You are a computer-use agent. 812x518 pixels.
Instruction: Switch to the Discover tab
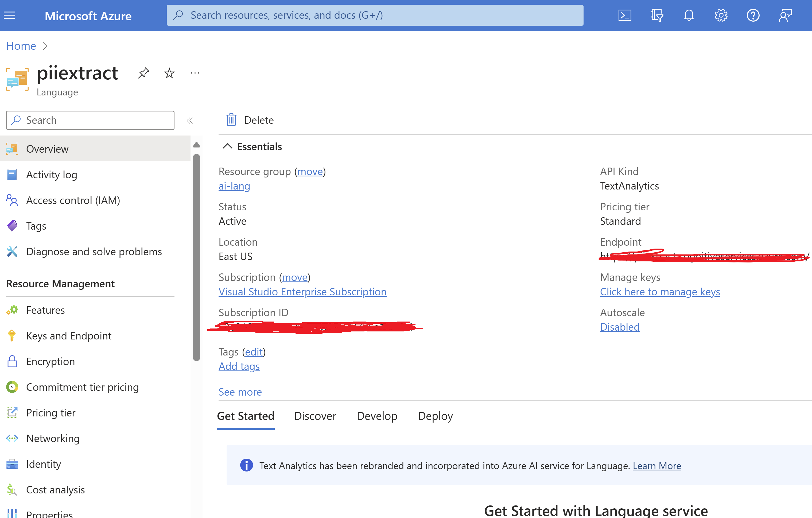coord(315,416)
